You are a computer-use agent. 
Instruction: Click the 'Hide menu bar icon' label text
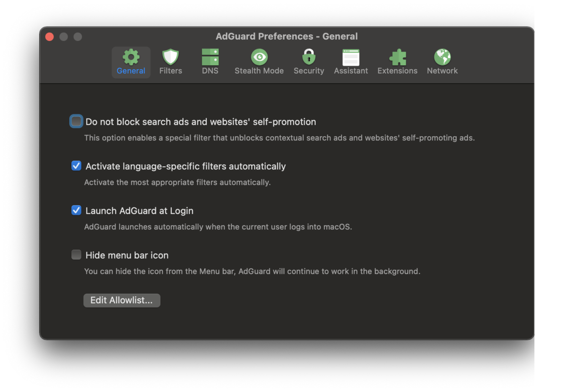point(127,255)
